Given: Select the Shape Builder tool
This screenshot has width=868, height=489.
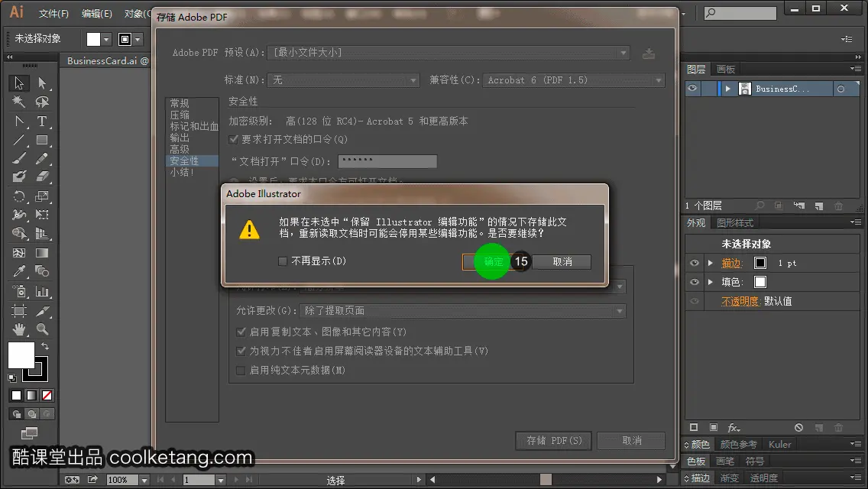Looking at the screenshot, I should (19, 233).
